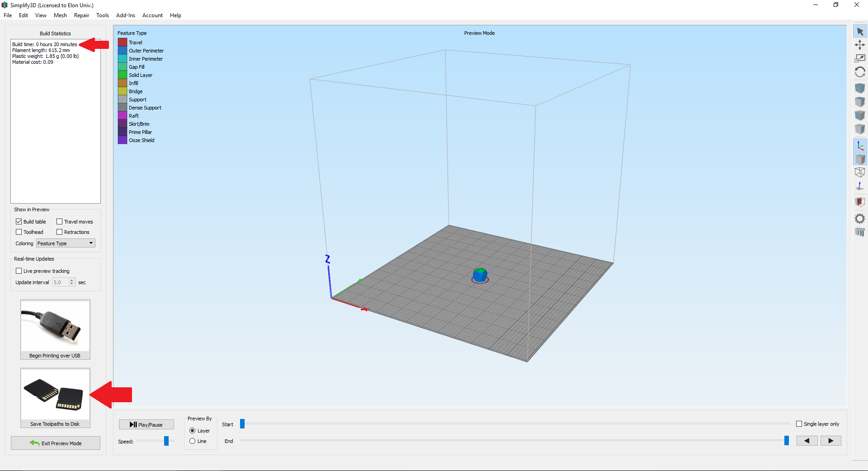Click the End layer slider handle
The width and height of the screenshot is (868, 471).
[x=787, y=440]
